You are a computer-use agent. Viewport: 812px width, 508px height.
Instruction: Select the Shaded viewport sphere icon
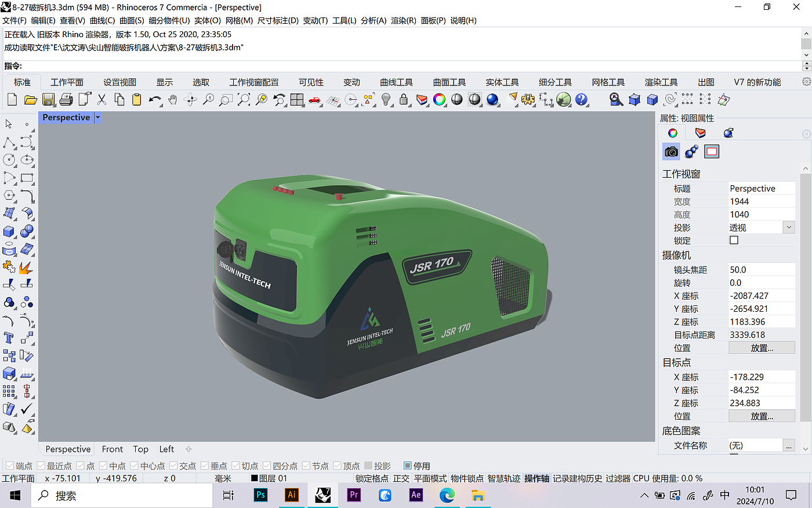[457, 100]
